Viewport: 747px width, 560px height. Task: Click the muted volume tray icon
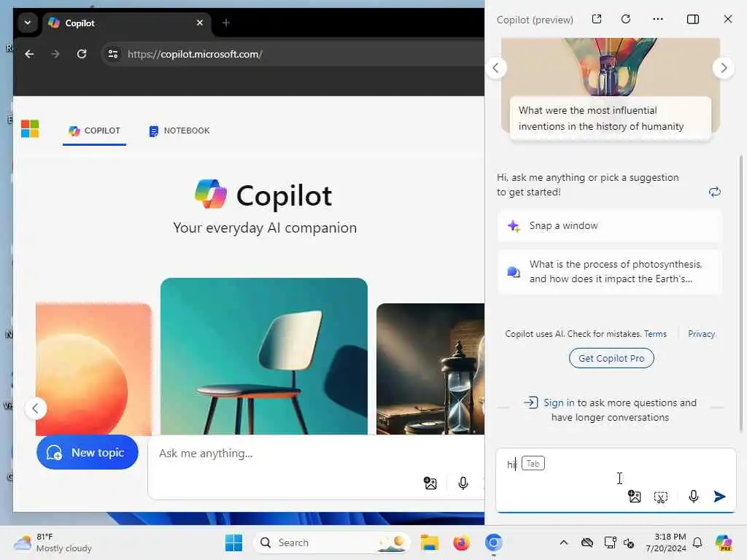[x=629, y=542]
